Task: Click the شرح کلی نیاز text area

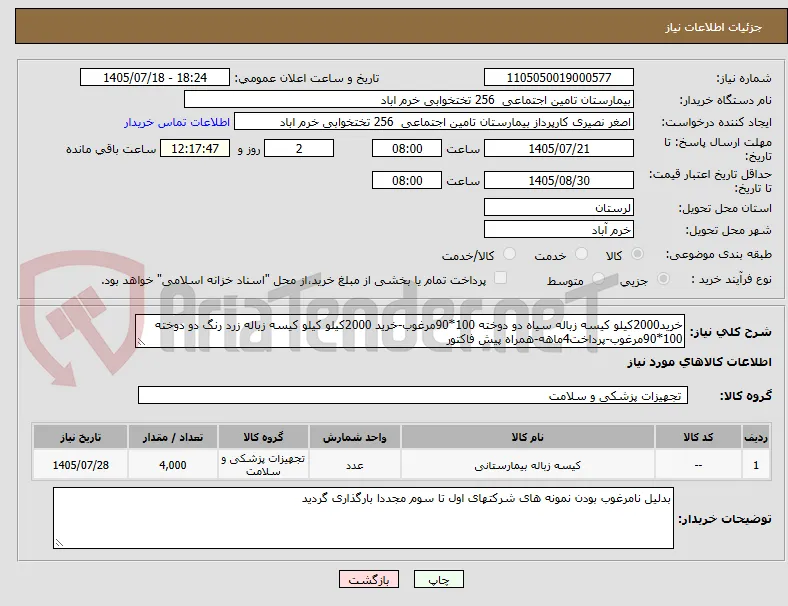Action: coord(410,332)
